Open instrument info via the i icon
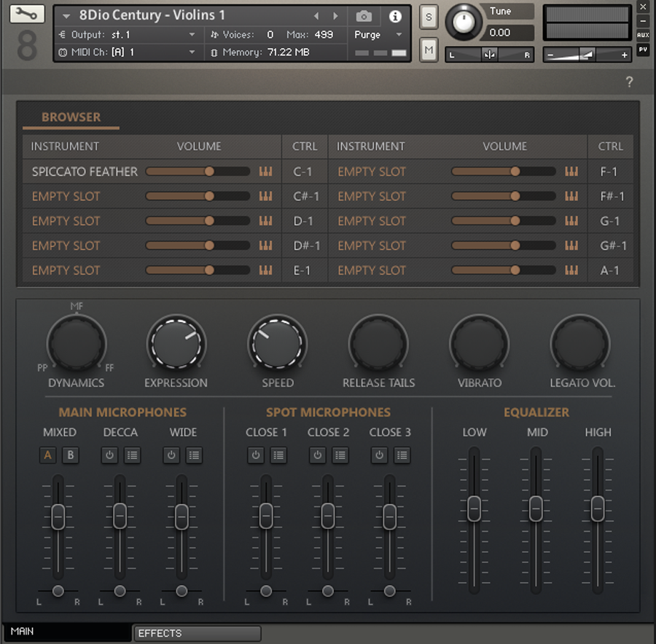This screenshot has height=644, width=656. [x=395, y=16]
